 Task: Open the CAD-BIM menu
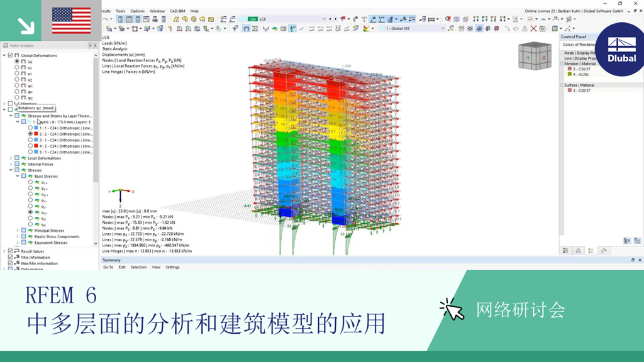click(177, 11)
